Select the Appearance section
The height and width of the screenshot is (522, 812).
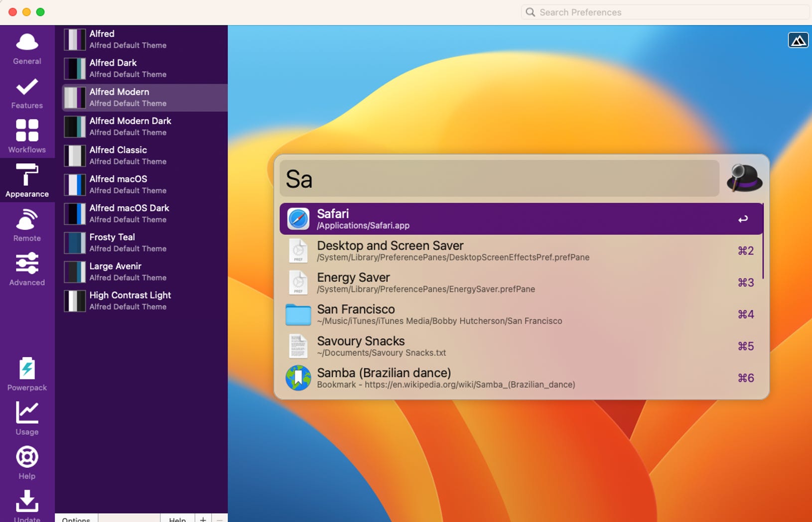pos(27,180)
